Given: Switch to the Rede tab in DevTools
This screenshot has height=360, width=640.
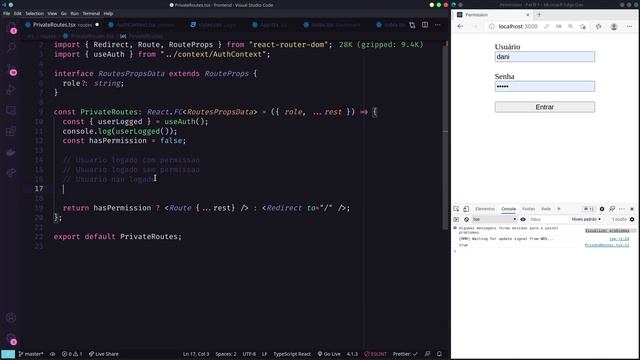Looking at the screenshot, I should coord(546,209).
